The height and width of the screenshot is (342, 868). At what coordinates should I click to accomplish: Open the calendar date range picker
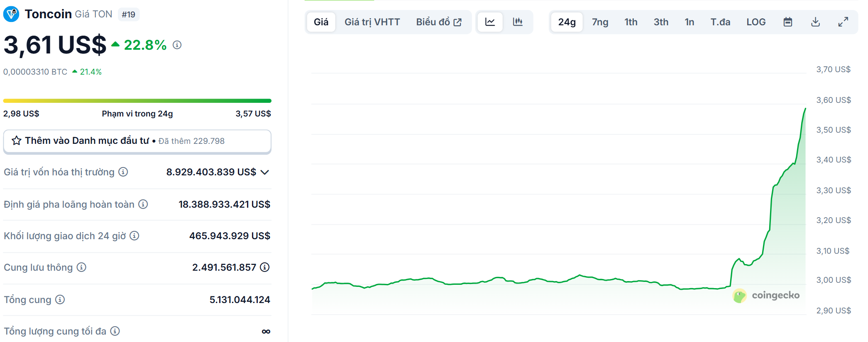788,22
